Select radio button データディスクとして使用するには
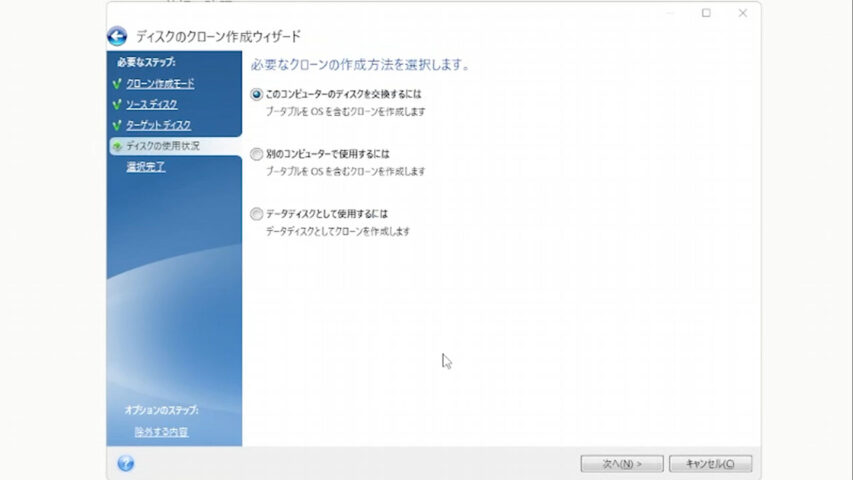Viewport: 853px width, 480px height. [257, 214]
